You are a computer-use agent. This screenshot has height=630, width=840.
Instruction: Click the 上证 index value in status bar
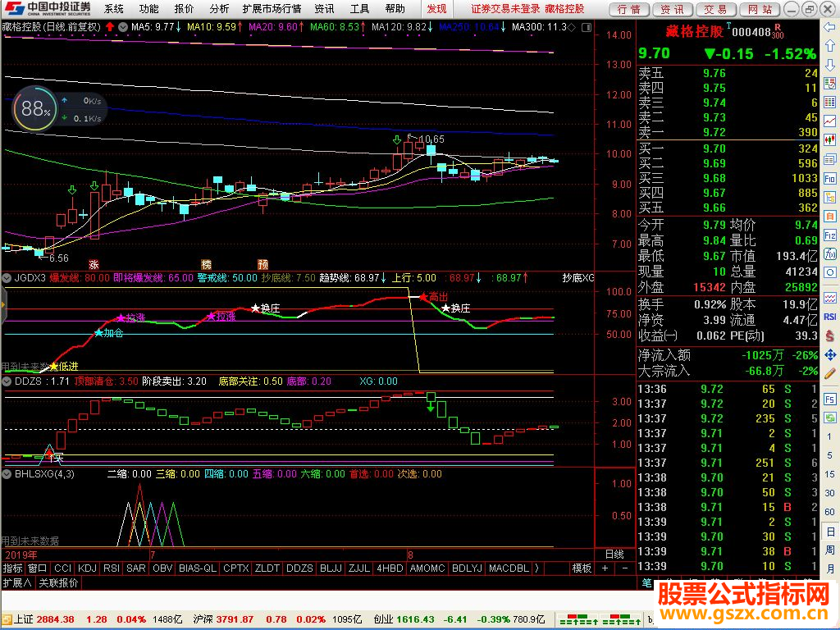56,619
